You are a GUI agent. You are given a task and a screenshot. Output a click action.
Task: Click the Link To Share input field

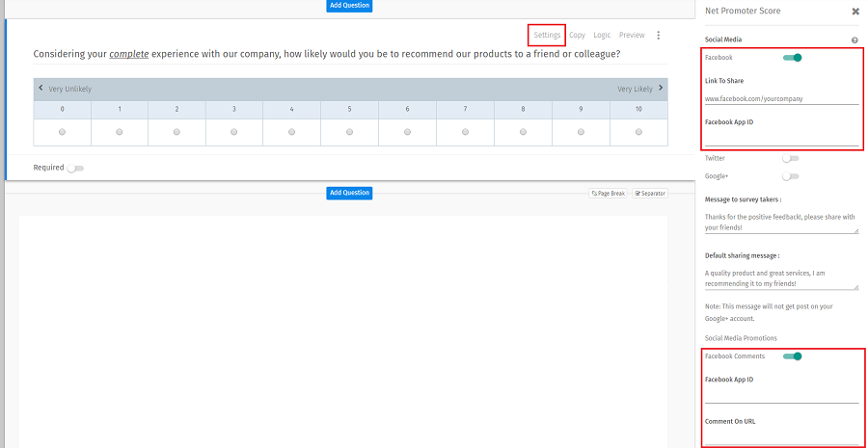tap(781, 98)
